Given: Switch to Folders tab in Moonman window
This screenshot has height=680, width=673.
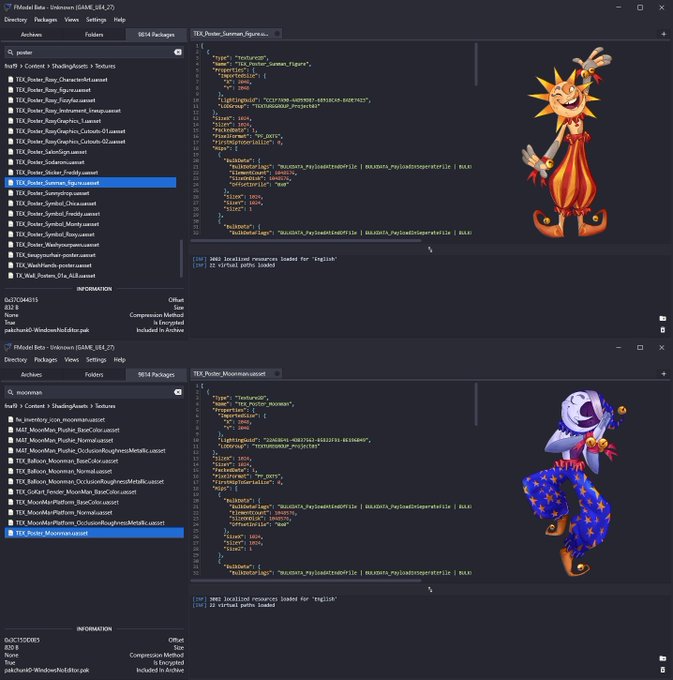Looking at the screenshot, I should [x=94, y=374].
